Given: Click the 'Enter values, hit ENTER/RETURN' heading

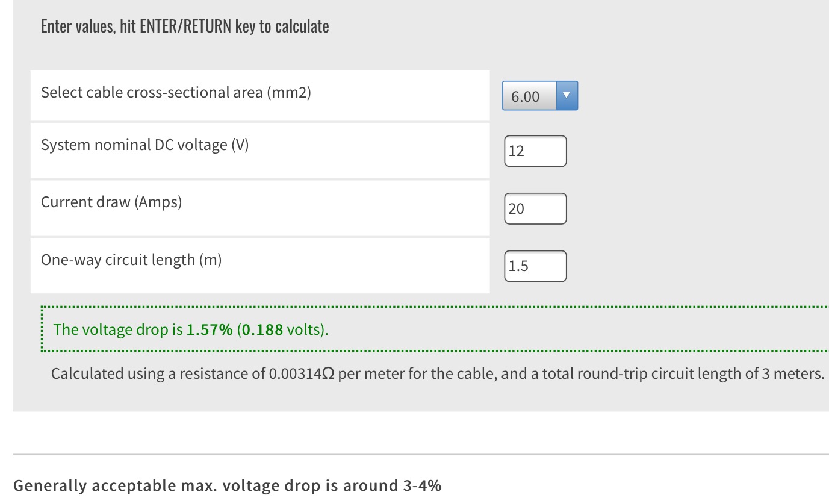Looking at the screenshot, I should click(x=185, y=26).
